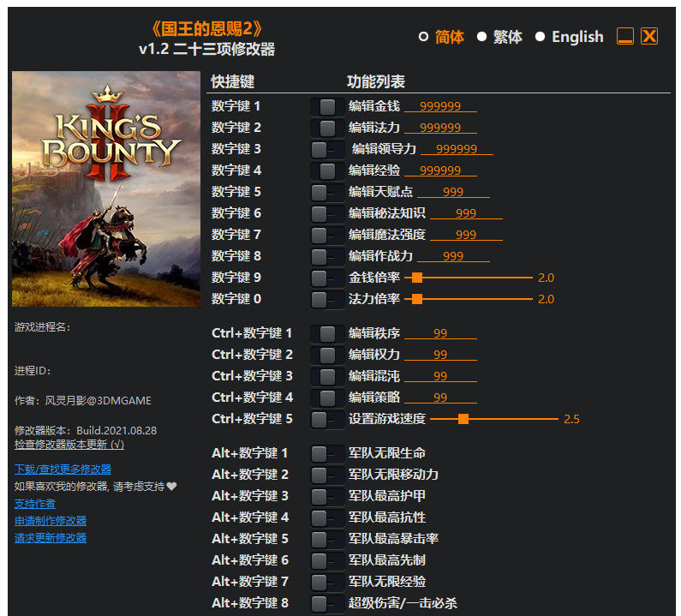The width and height of the screenshot is (681, 616).
Task: Click the 编辑作战力 999 field
Action: pyautogui.click(x=453, y=256)
